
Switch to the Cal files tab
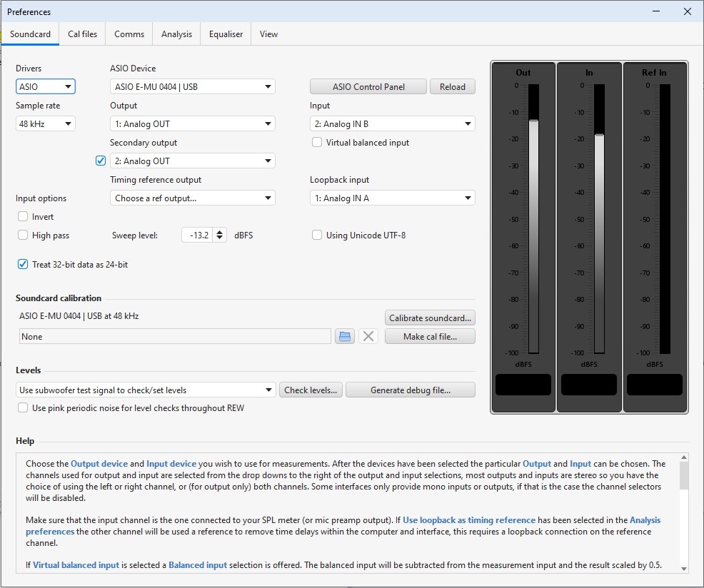(82, 34)
